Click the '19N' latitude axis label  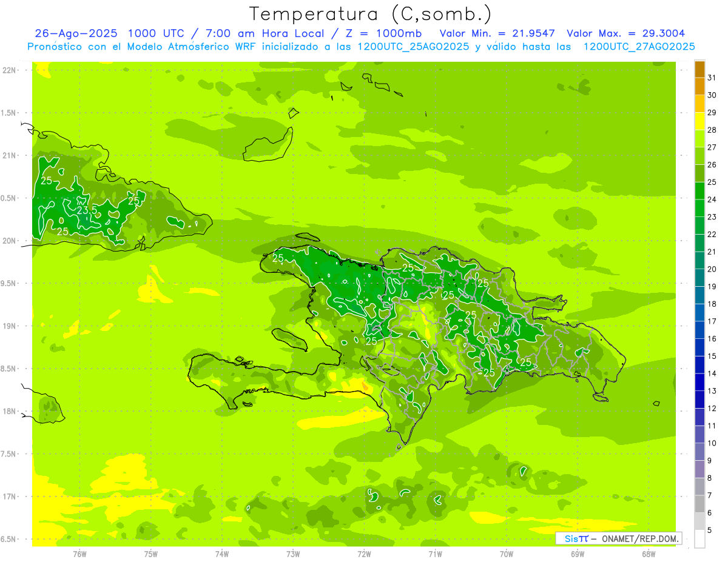click(x=9, y=326)
